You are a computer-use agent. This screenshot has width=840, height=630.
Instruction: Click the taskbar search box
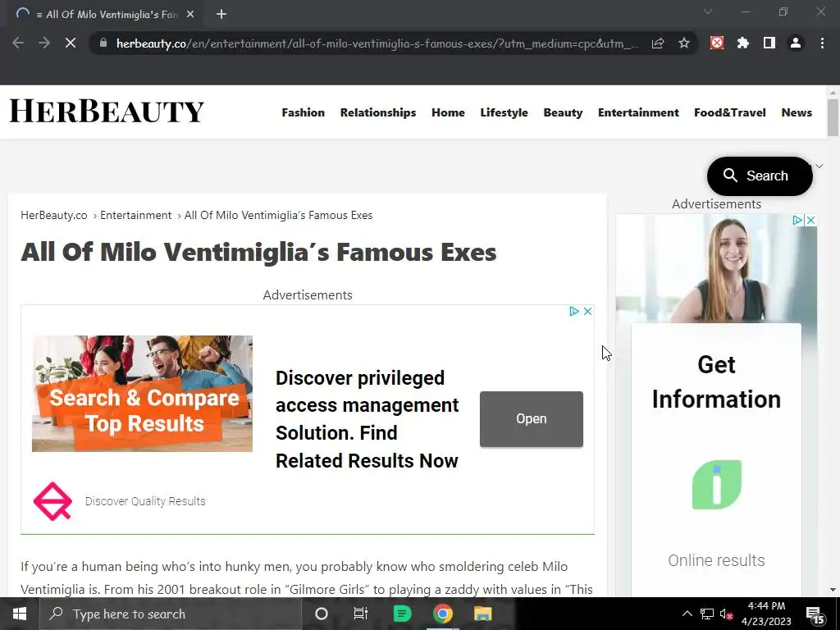tap(171, 614)
